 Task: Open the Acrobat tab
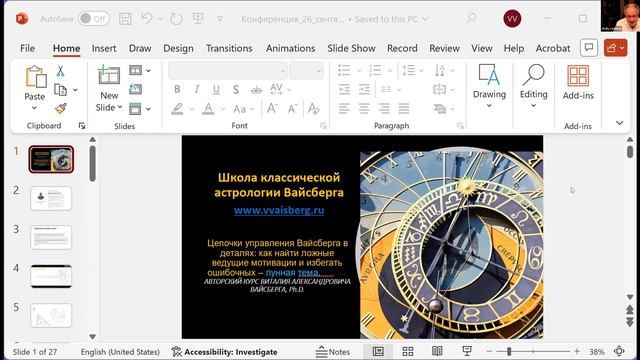[x=553, y=48]
